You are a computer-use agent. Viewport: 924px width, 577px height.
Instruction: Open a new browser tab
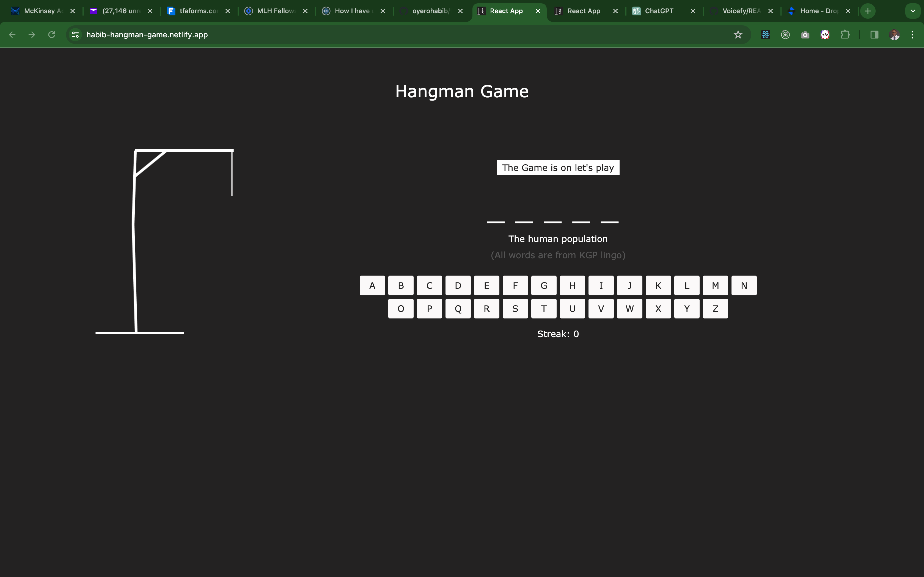(x=868, y=11)
